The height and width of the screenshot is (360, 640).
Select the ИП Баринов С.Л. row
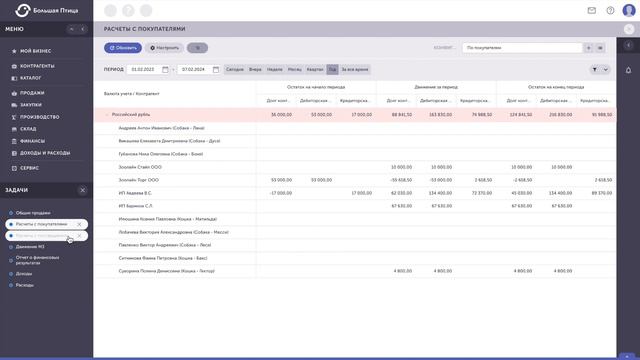point(355,206)
